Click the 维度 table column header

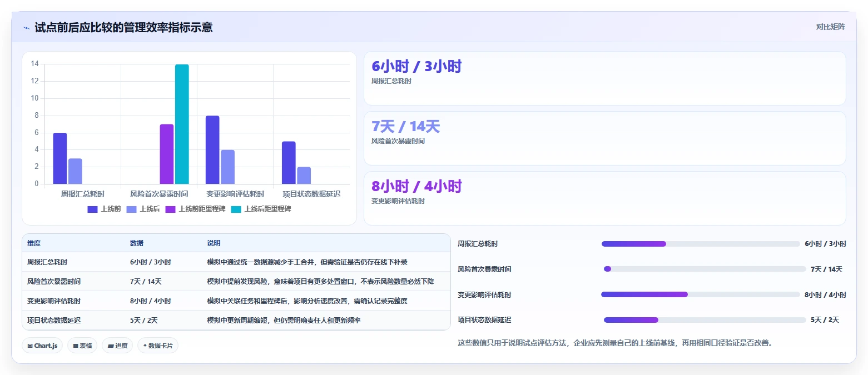[34, 243]
